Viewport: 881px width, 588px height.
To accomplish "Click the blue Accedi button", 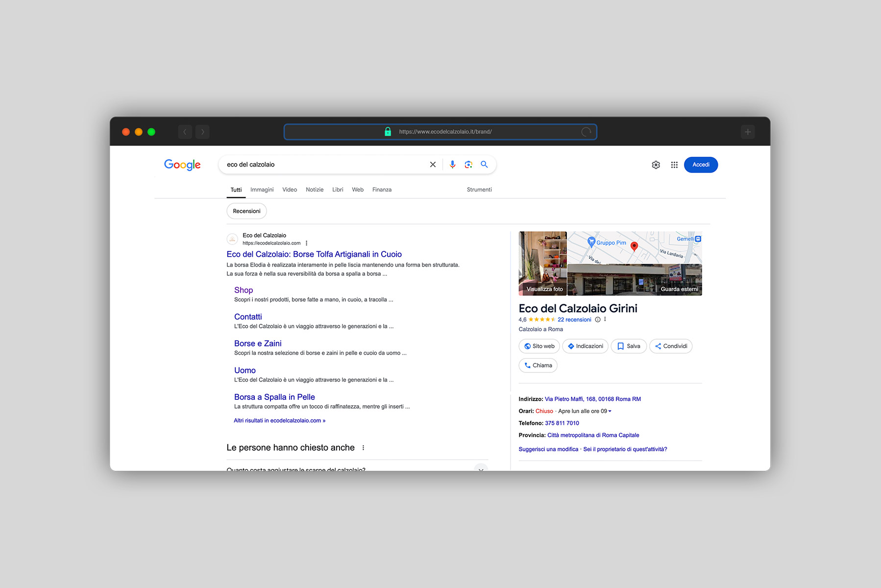I will point(701,165).
